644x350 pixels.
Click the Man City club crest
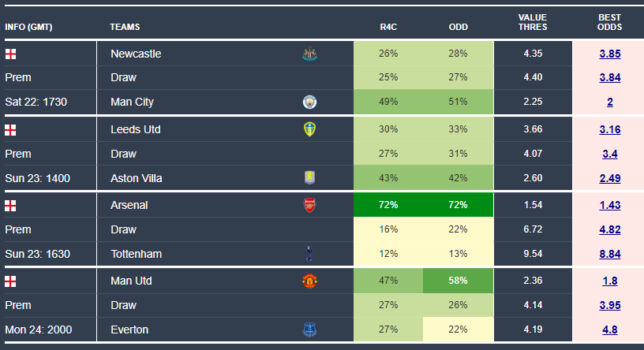pos(309,102)
